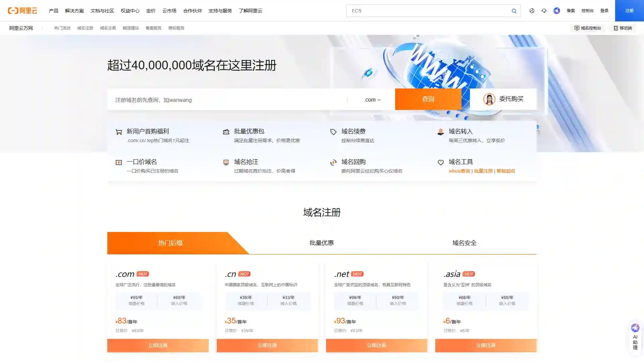The image size is (644, 362).
Task: Open 域名注册 in sub navigation
Action: [85, 28]
